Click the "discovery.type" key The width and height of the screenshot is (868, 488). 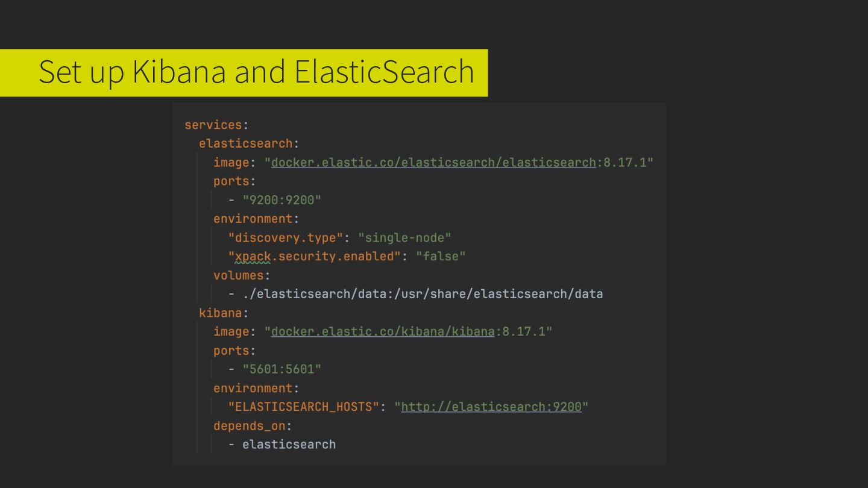286,237
